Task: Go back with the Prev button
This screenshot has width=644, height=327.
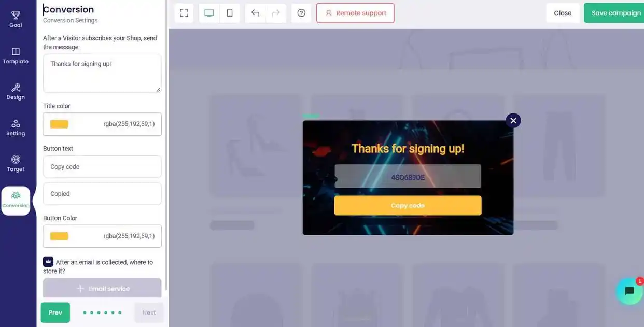Action: pyautogui.click(x=55, y=312)
